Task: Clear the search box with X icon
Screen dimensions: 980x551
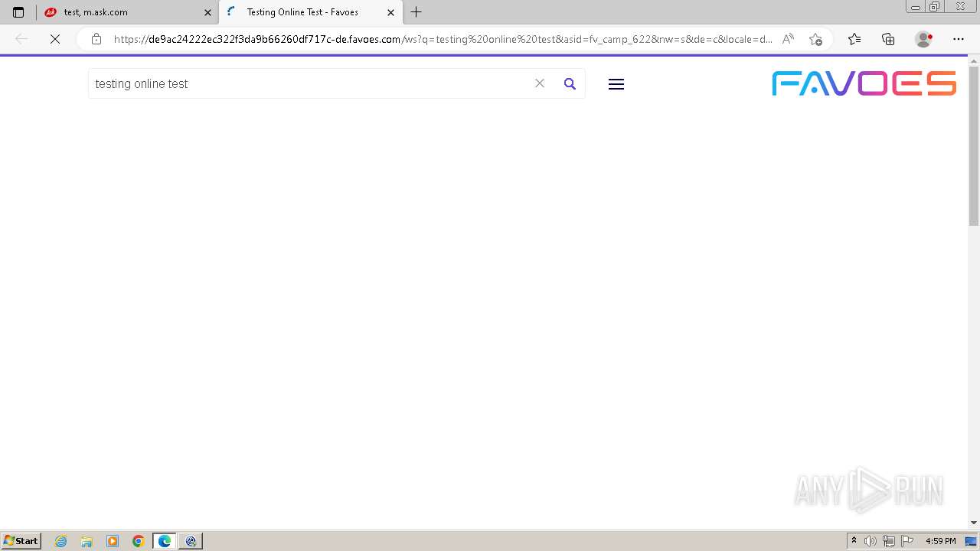Action: [x=540, y=83]
